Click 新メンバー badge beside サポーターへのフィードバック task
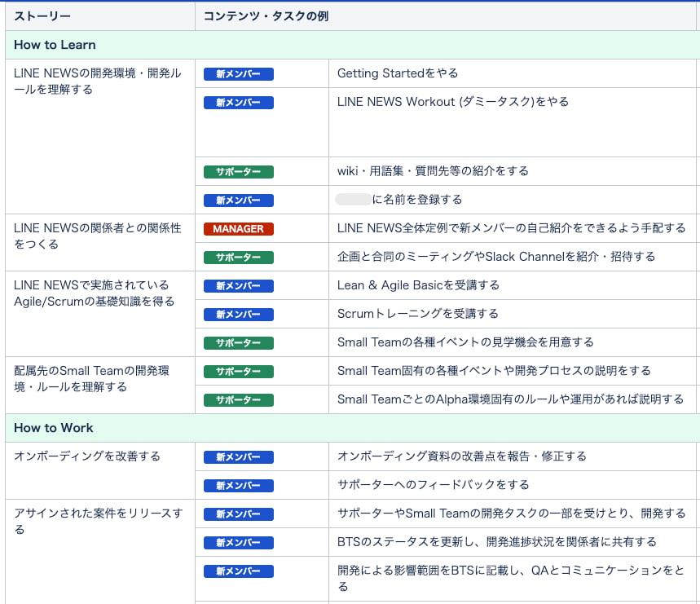Screen dimensions: 700x604 [x=239, y=486]
